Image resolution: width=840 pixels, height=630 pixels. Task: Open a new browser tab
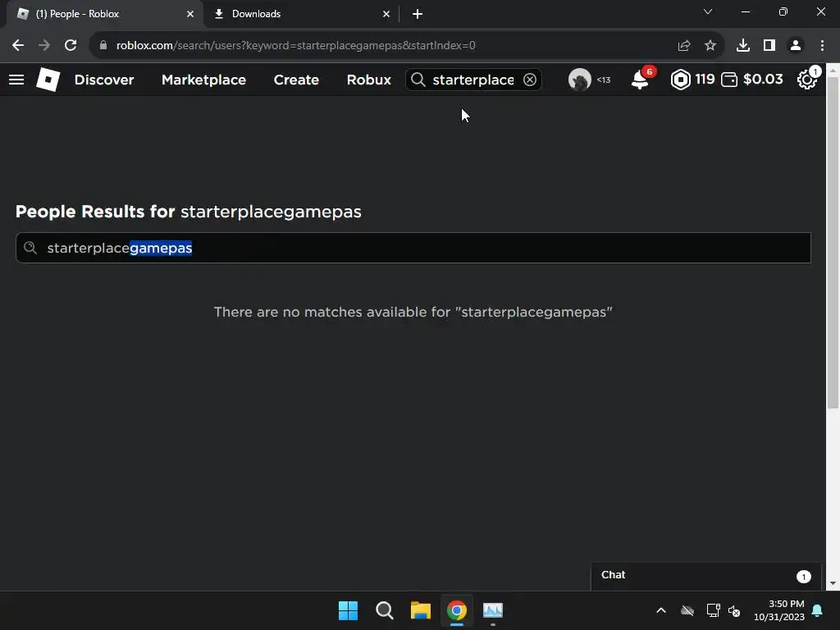click(418, 14)
